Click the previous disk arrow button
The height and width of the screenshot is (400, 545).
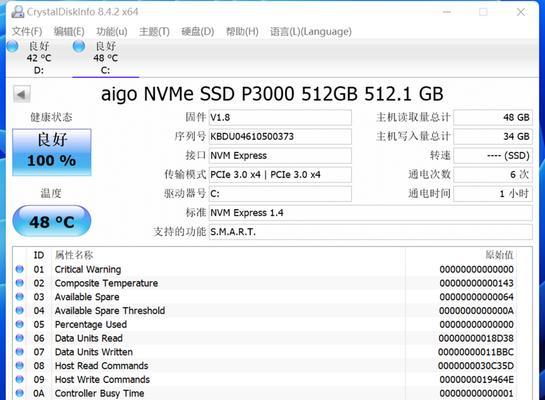point(22,94)
